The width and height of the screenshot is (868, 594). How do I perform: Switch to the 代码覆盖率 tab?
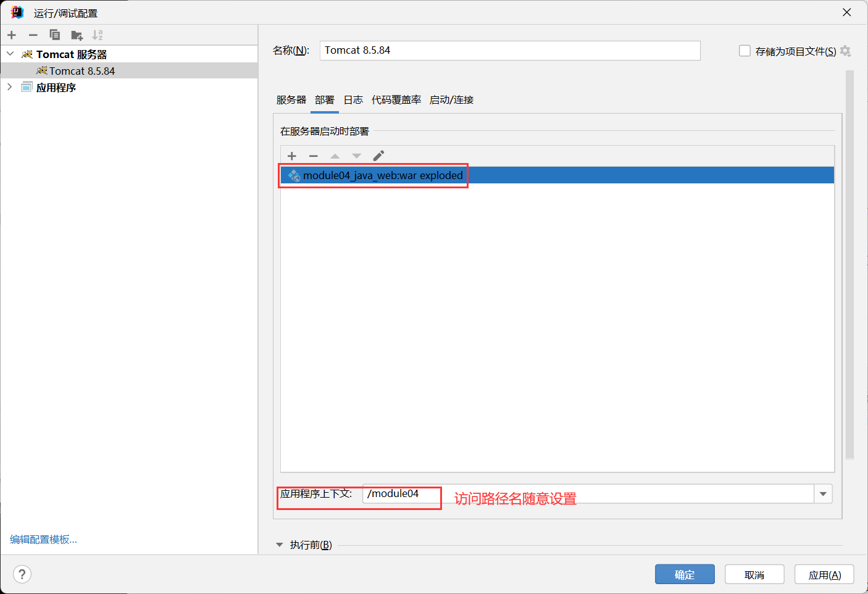396,100
